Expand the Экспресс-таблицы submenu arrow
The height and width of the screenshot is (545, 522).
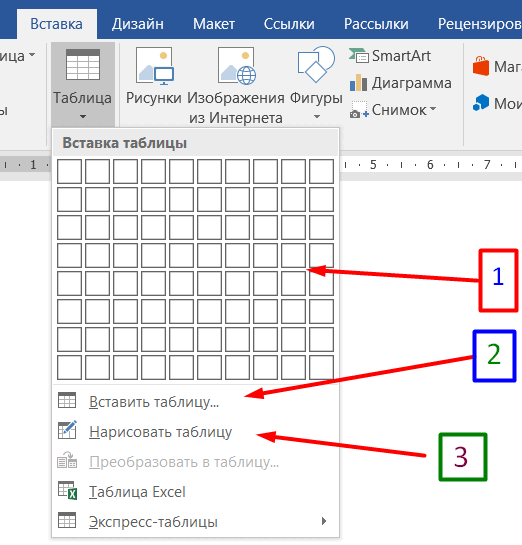pos(324,521)
